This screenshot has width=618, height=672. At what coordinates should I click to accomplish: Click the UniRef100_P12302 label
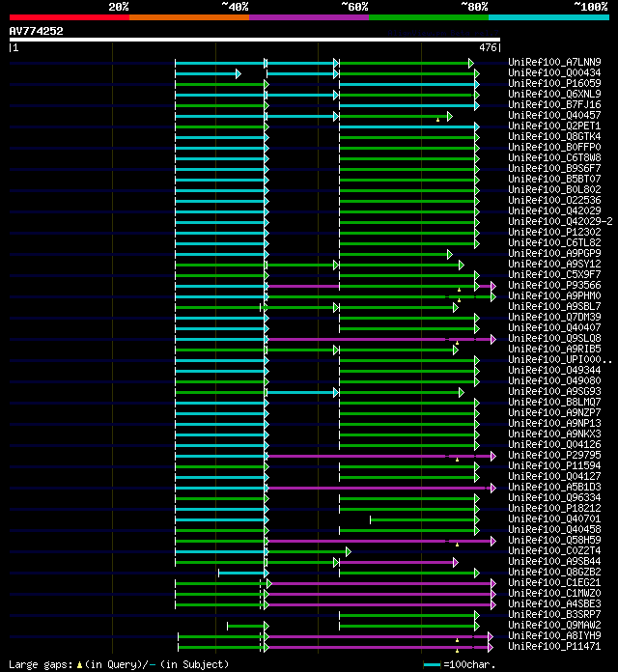pyautogui.click(x=554, y=232)
